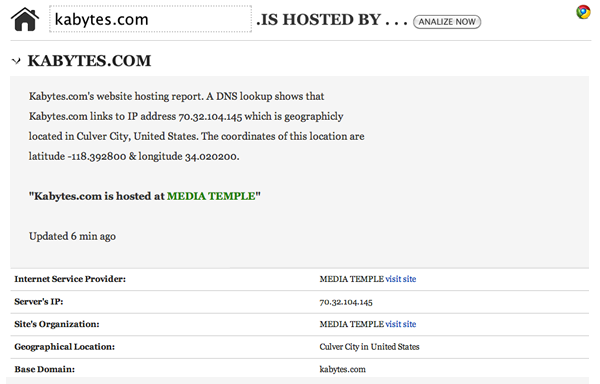
Task: Click the Base Domain label
Action: click(45, 369)
